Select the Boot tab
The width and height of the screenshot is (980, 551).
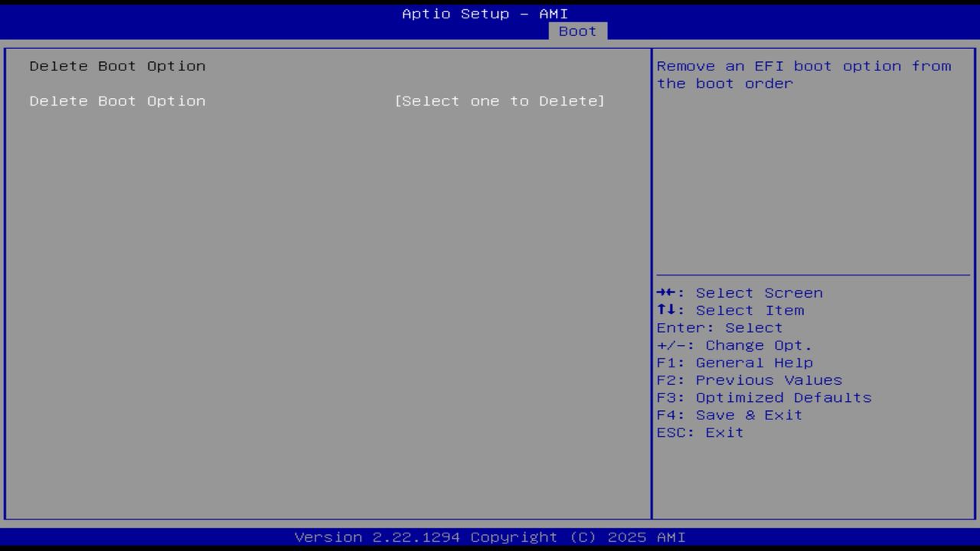pyautogui.click(x=578, y=31)
